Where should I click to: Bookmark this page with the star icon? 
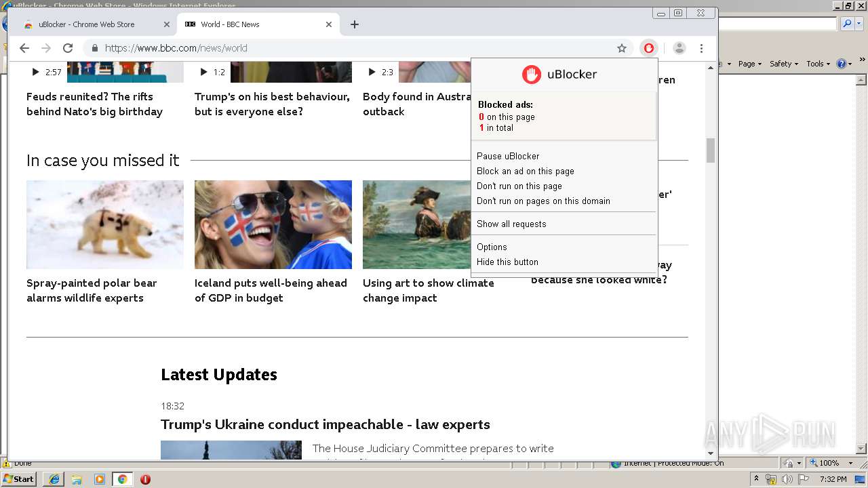tap(622, 48)
